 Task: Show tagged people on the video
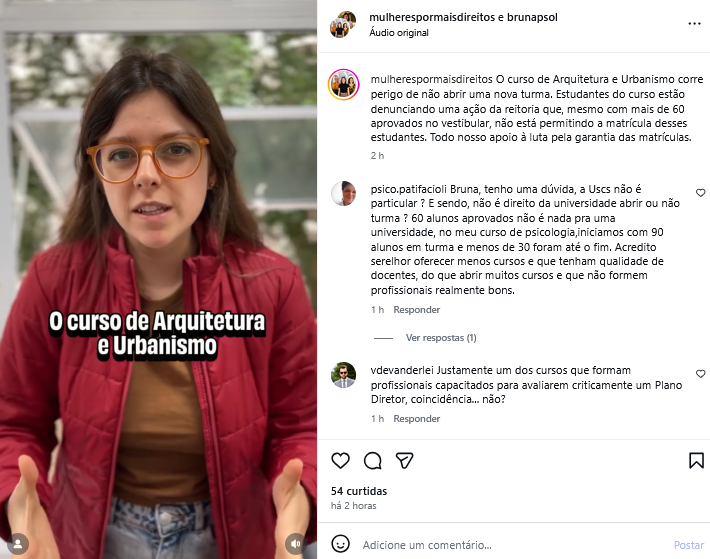click(x=18, y=544)
